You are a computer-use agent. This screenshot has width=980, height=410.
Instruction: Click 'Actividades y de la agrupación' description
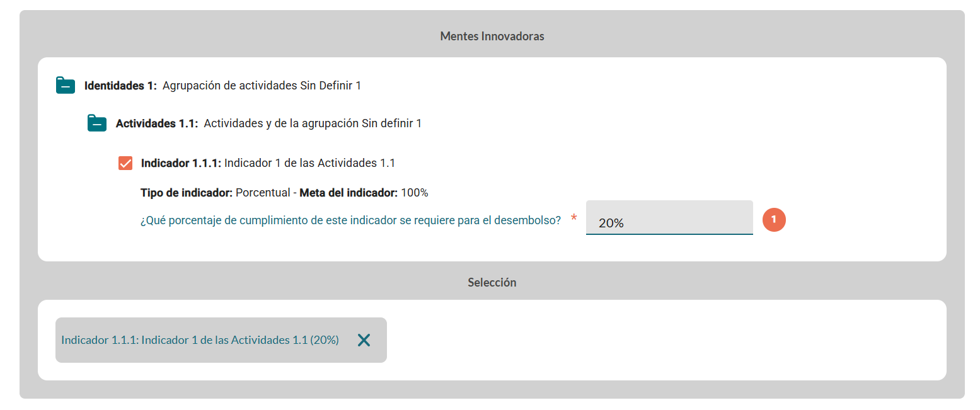[x=313, y=123]
